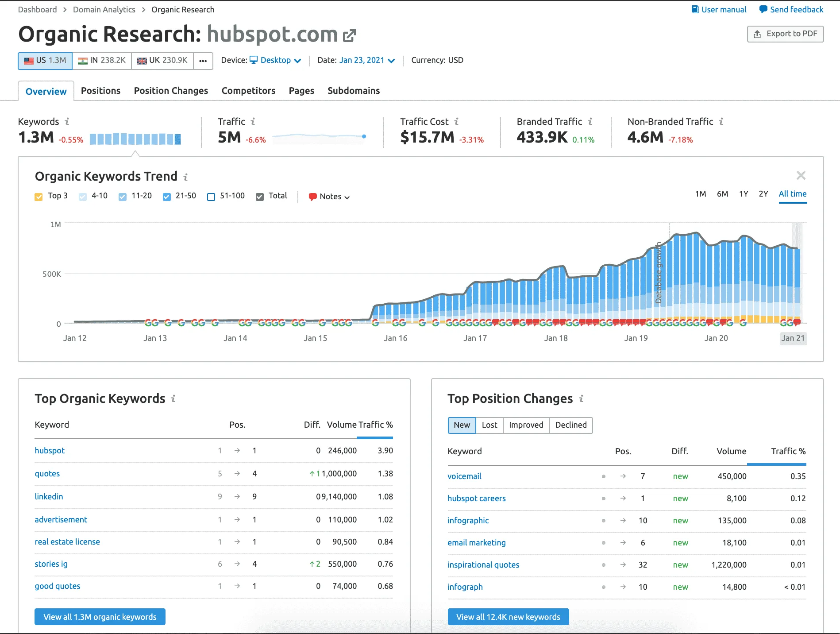Image resolution: width=840 pixels, height=634 pixels.
Task: Click View all 1.3M organic keywords
Action: [100, 617]
